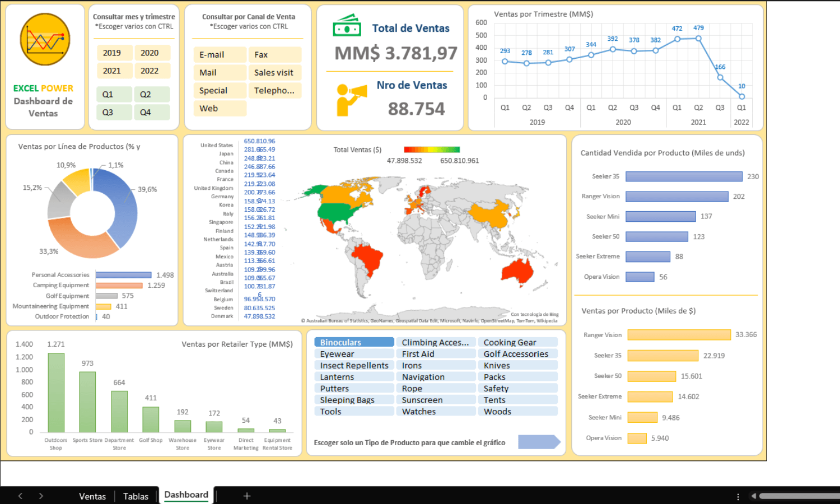Select quarter Q3 in the slicer
The height and width of the screenshot is (504, 840).
click(114, 112)
